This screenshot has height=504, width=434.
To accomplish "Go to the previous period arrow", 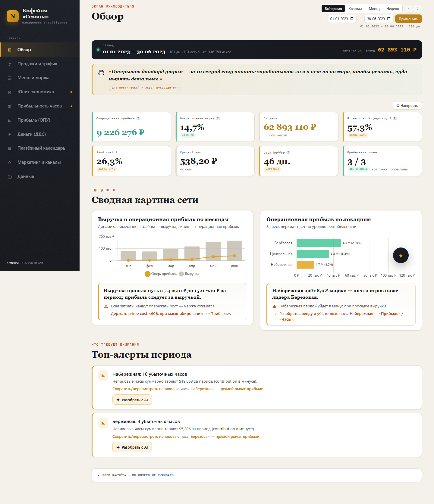I will coord(409,8).
